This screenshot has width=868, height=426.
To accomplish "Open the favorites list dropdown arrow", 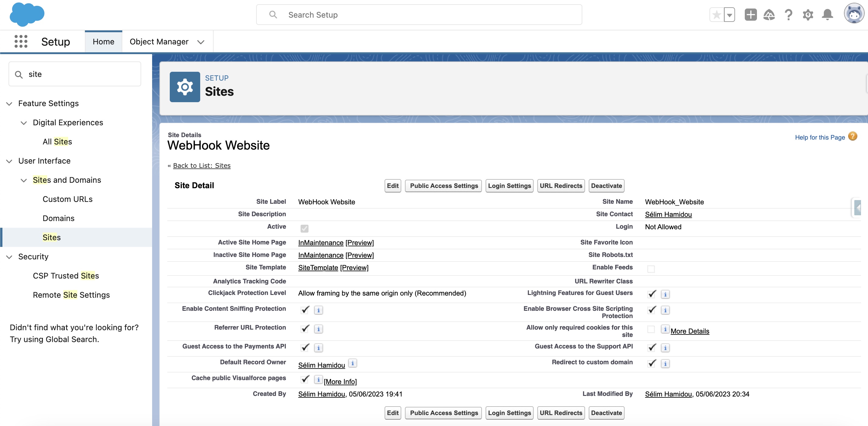I will coord(730,15).
